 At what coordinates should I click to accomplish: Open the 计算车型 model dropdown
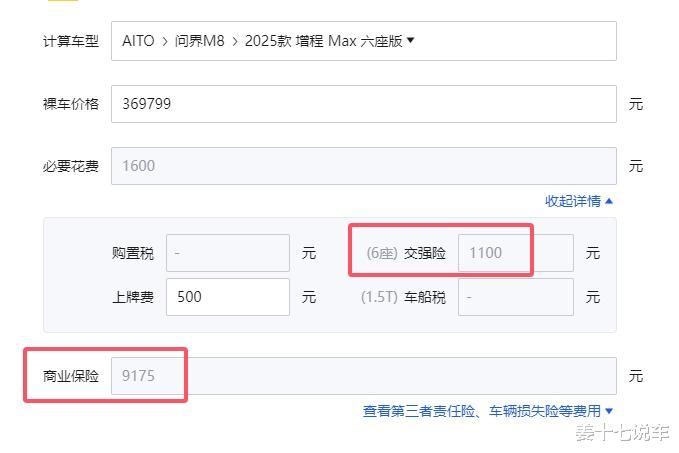tap(364, 41)
